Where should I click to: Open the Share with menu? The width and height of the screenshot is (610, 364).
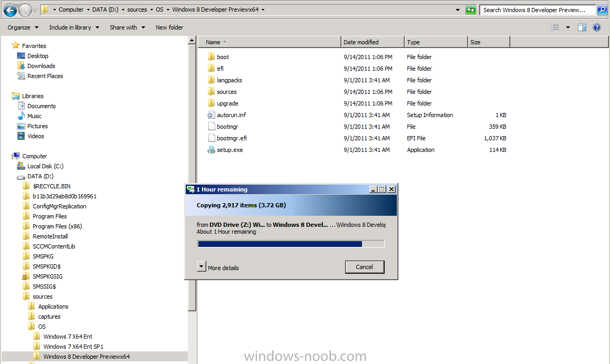[127, 27]
